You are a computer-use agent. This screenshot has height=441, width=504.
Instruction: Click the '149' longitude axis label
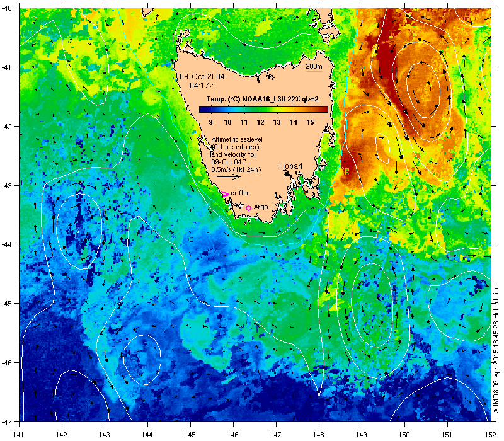[x=362, y=435]
